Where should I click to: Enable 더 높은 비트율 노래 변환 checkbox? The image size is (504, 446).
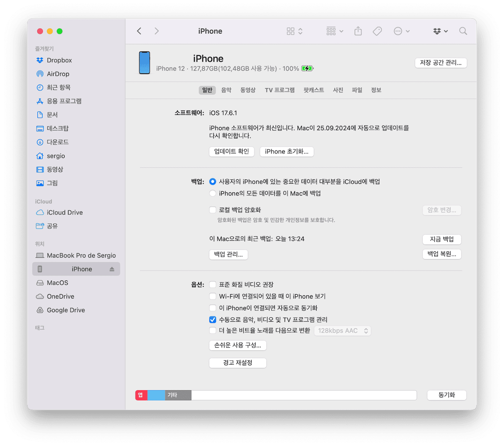[x=213, y=330]
